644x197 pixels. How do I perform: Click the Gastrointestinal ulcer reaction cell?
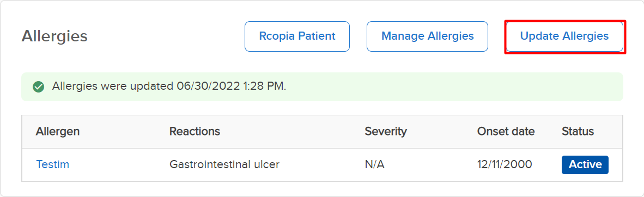tap(224, 164)
